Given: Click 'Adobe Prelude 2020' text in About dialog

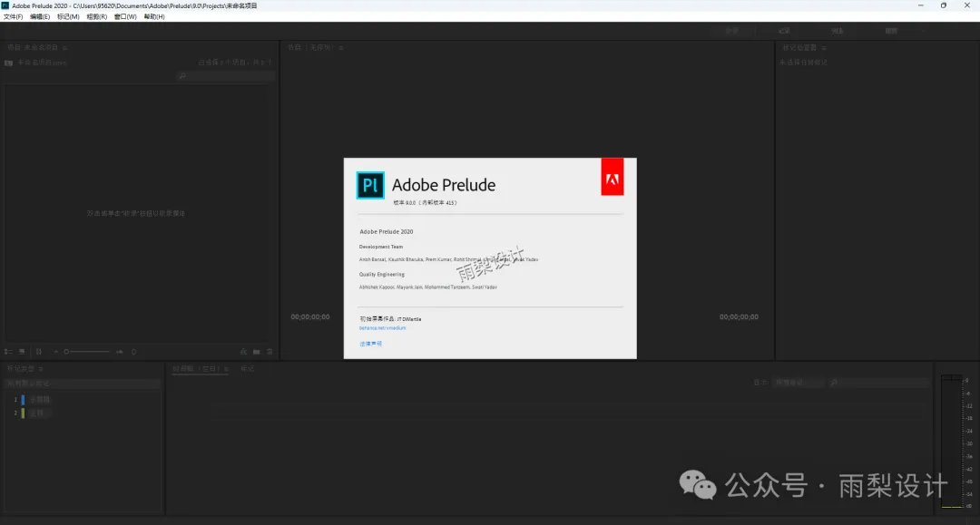Looking at the screenshot, I should pyautogui.click(x=387, y=231).
